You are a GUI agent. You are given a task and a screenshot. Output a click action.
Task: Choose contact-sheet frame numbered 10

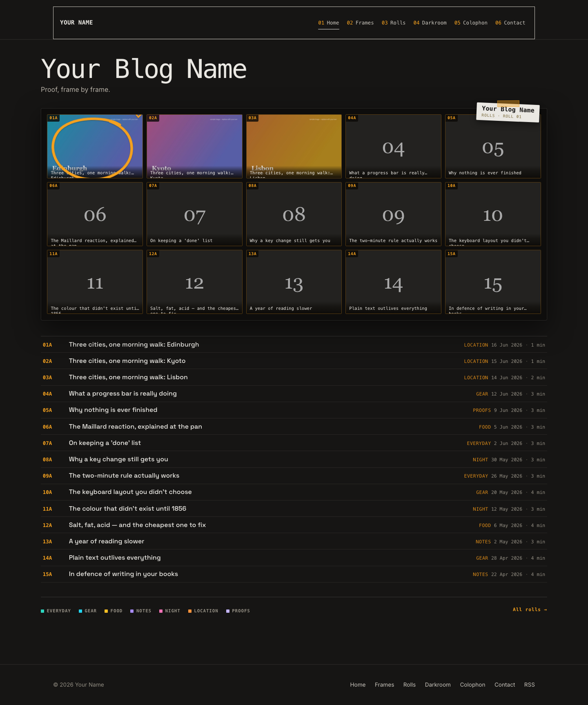[493, 214]
